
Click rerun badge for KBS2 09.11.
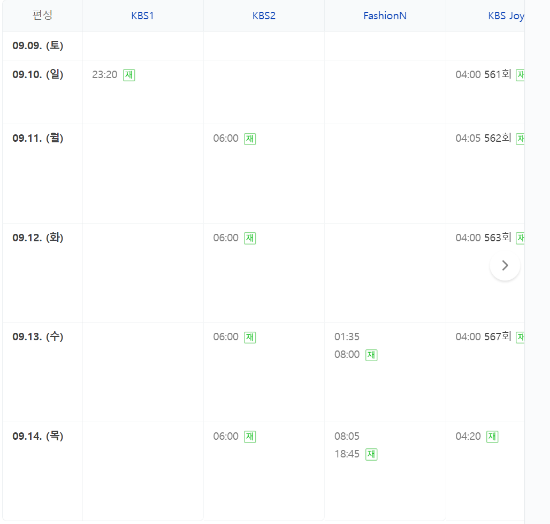click(x=250, y=139)
